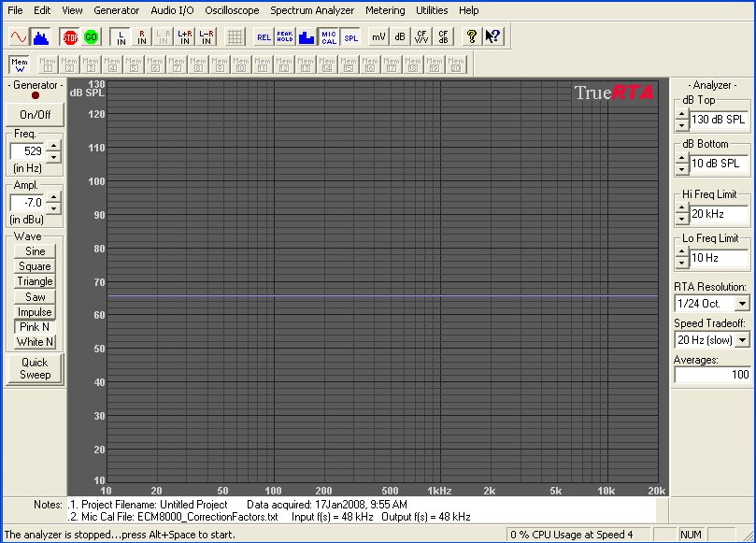Raise dB Top using up arrow

tap(681, 115)
